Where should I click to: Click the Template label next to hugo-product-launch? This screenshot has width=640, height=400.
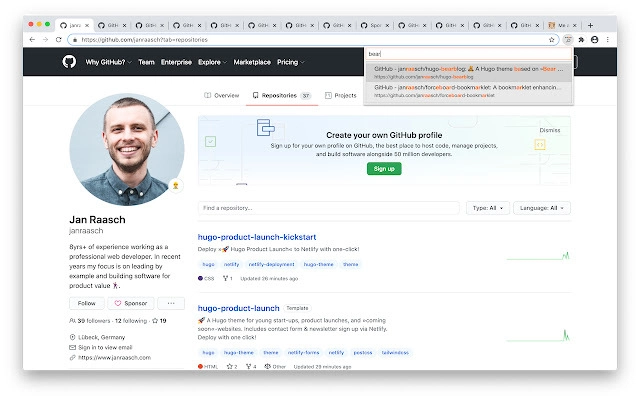(297, 308)
